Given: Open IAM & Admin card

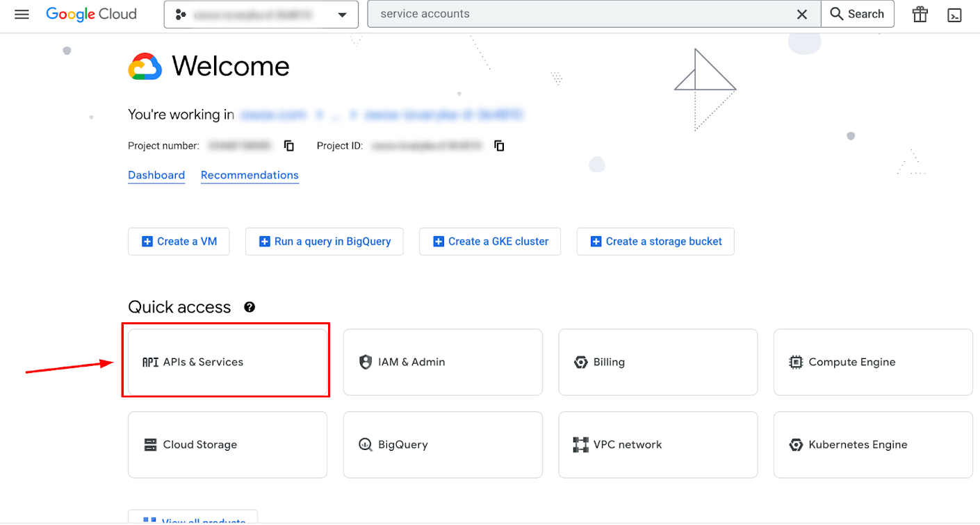Looking at the screenshot, I should pyautogui.click(x=443, y=362).
